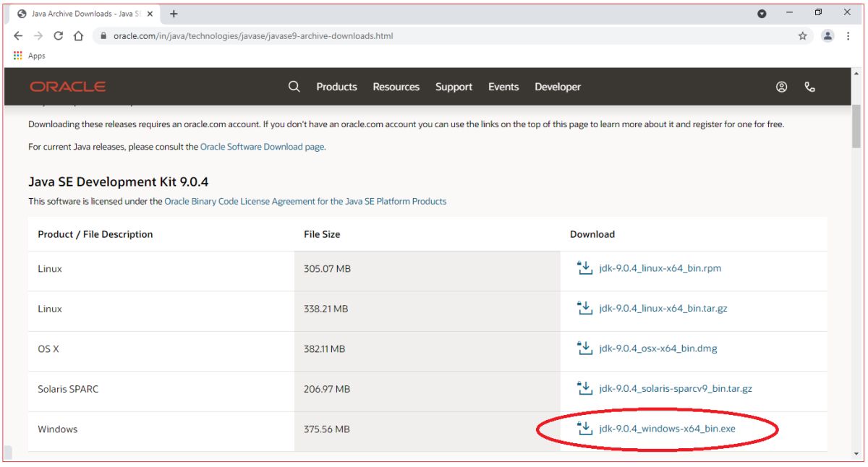
Task: Click the Download column header
Action: [592, 234]
